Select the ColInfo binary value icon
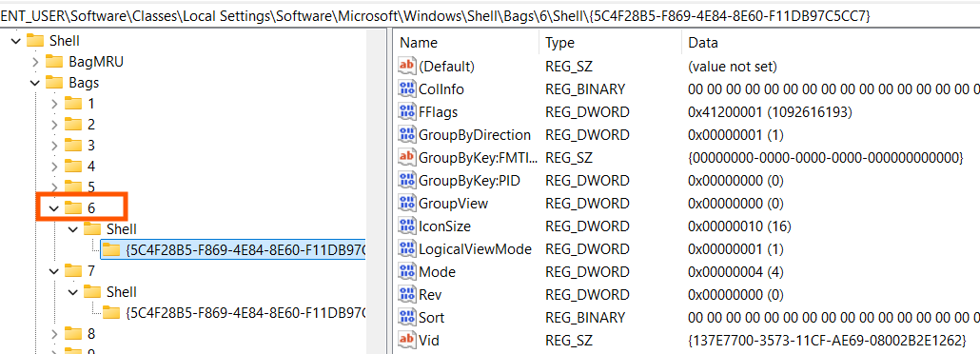The image size is (980, 354). pos(407,88)
